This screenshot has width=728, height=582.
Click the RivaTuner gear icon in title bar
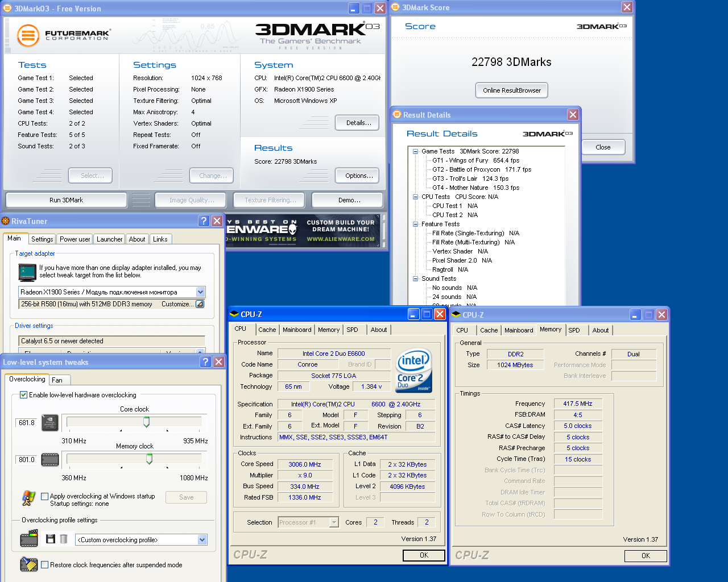pos(6,221)
